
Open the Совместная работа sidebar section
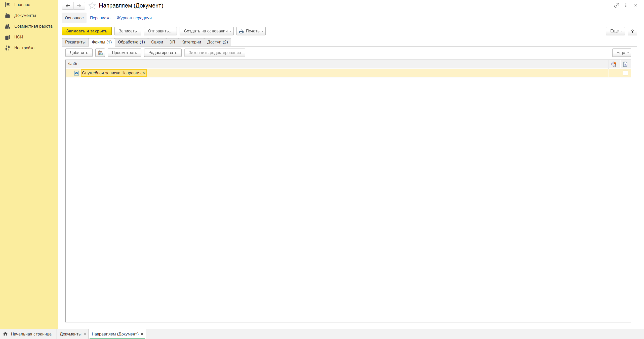point(33,26)
